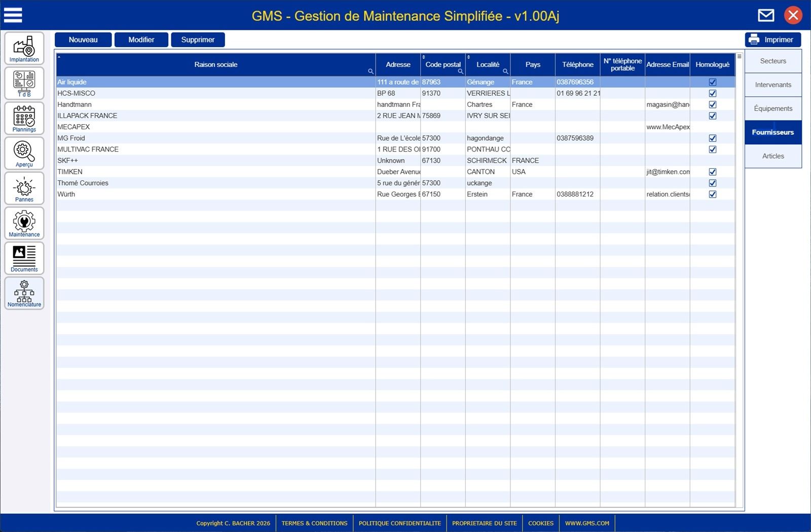The width and height of the screenshot is (811, 532).
Task: Uncheck Homologué for HCS-MISCO
Action: tap(712, 93)
